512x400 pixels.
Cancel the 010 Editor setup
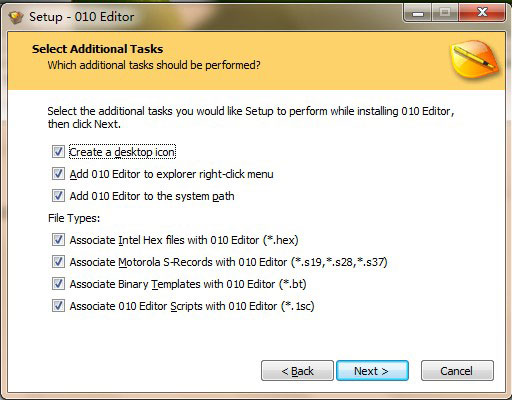(x=457, y=371)
